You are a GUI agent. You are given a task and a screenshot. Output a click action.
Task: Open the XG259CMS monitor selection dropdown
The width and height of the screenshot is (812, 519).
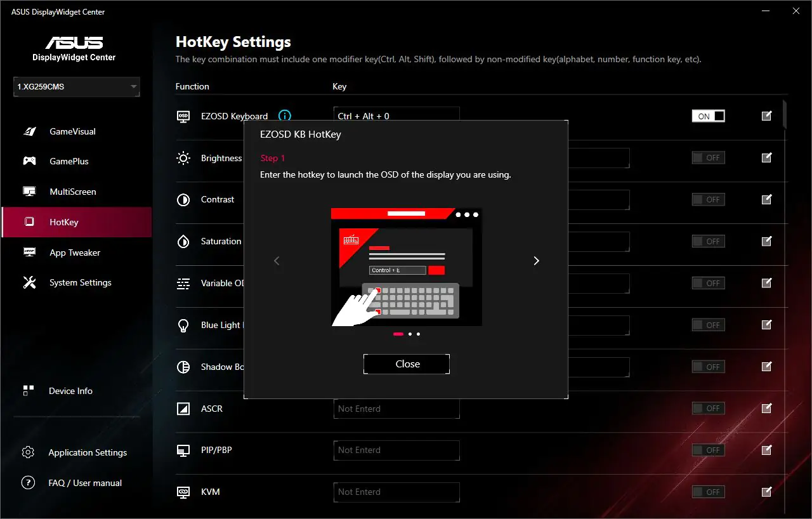(77, 87)
